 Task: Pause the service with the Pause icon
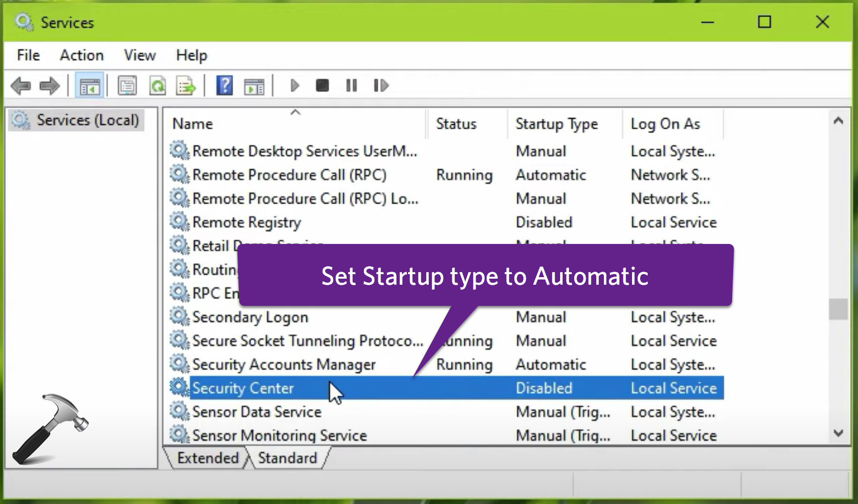pyautogui.click(x=351, y=86)
